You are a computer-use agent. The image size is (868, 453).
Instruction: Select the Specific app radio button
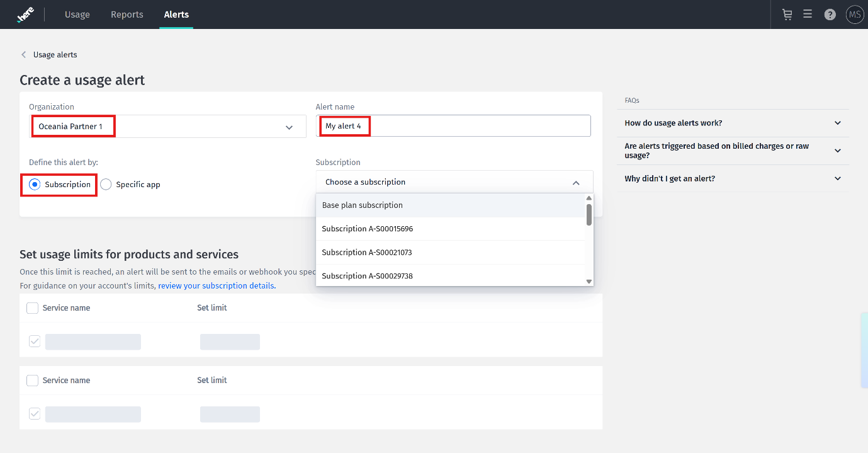point(106,185)
